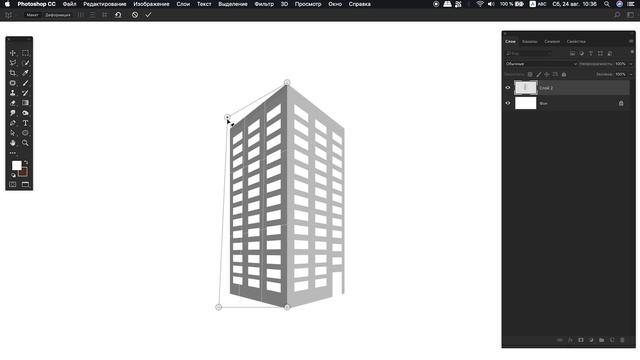Filter layers by shape layer icon
Screen dimensions: 640x360
(600, 53)
